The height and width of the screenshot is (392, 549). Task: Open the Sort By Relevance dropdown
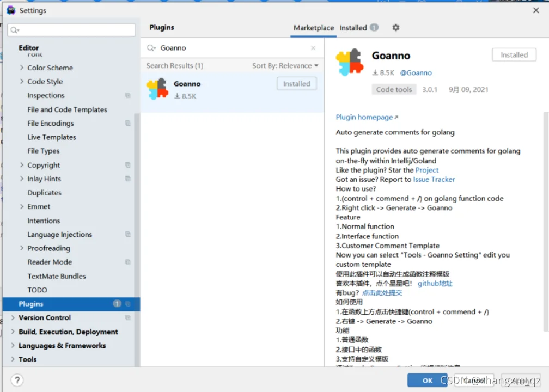click(285, 66)
